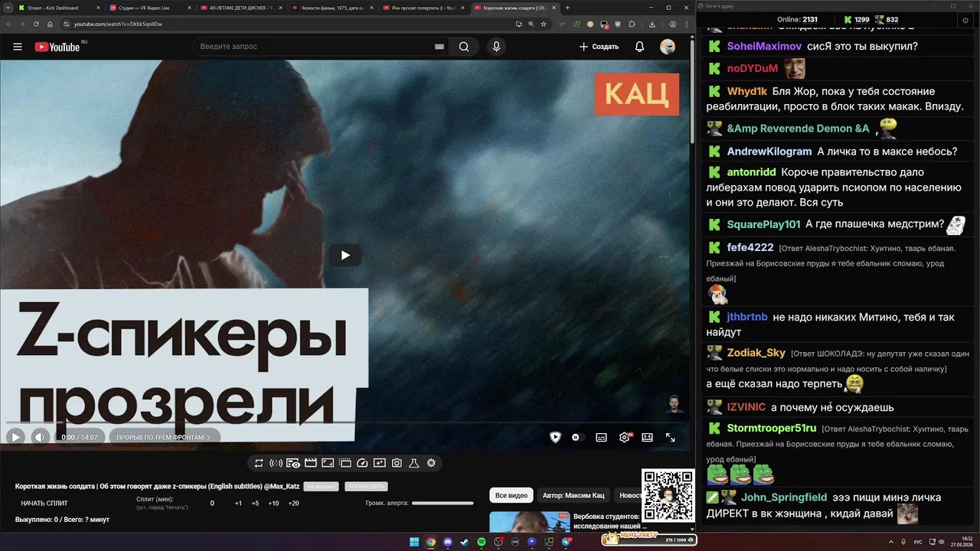Add +5 minutes to split

[255, 503]
